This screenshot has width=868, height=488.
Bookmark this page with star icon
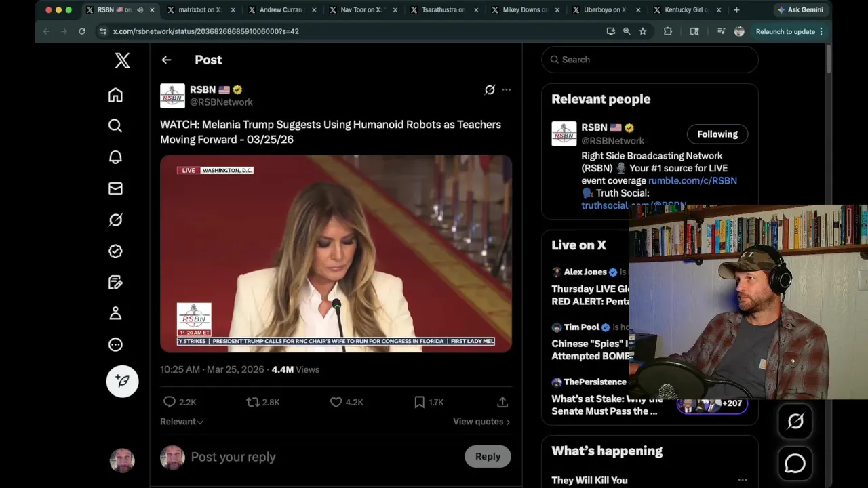tap(643, 31)
